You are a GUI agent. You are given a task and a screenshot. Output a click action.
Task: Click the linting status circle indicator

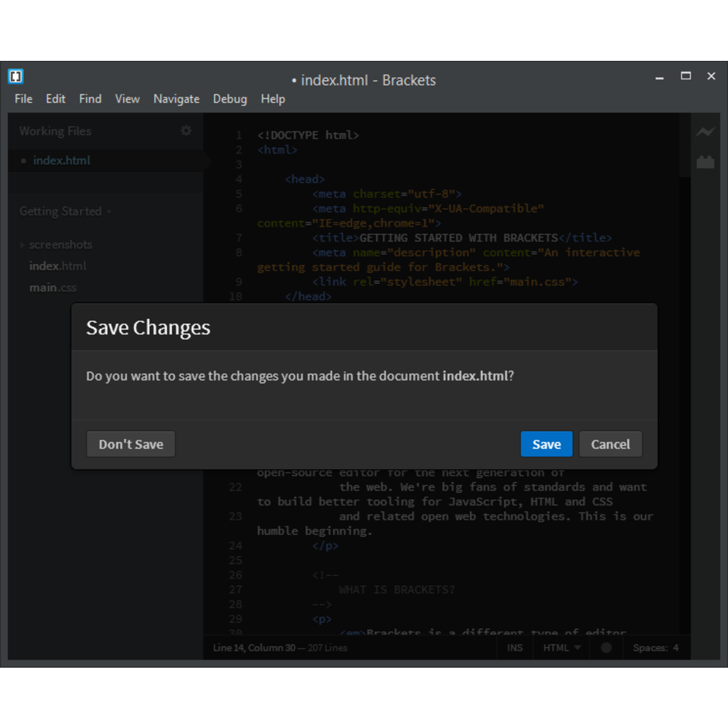click(x=606, y=648)
